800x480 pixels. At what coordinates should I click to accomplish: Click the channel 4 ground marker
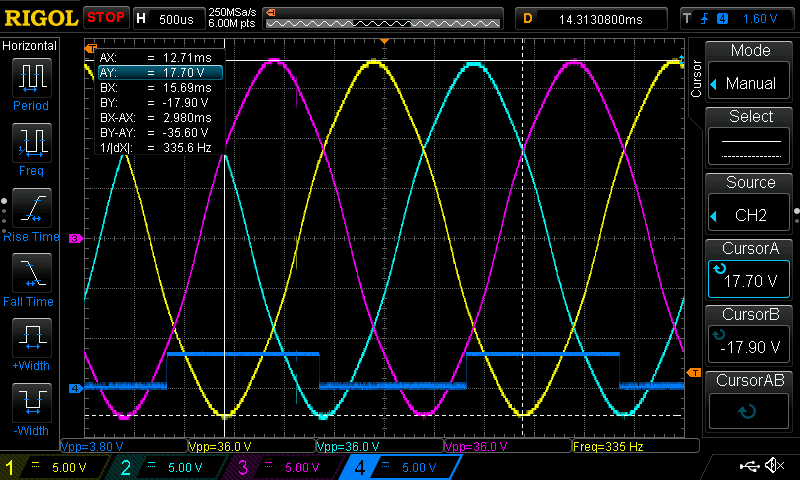click(76, 388)
